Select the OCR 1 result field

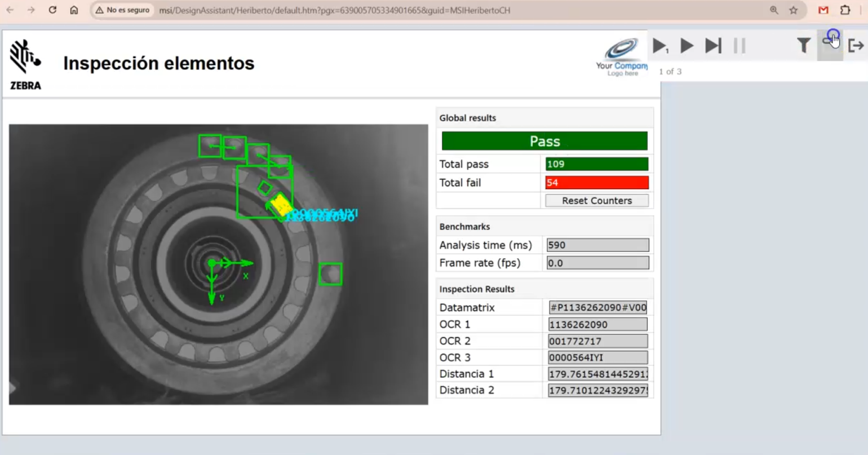pyautogui.click(x=597, y=324)
